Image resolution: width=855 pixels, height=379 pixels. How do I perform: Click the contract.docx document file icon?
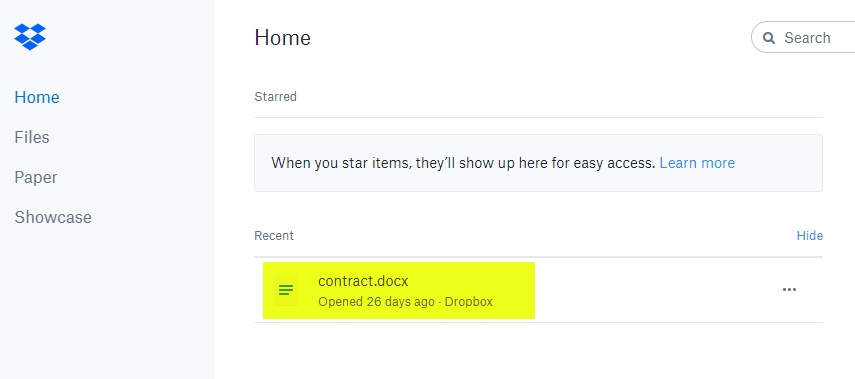tap(286, 290)
